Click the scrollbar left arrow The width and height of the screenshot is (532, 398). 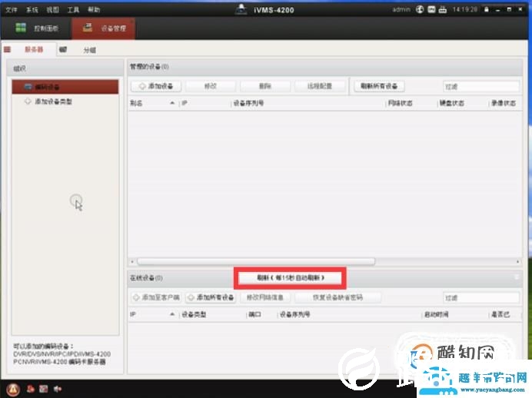[x=132, y=261]
